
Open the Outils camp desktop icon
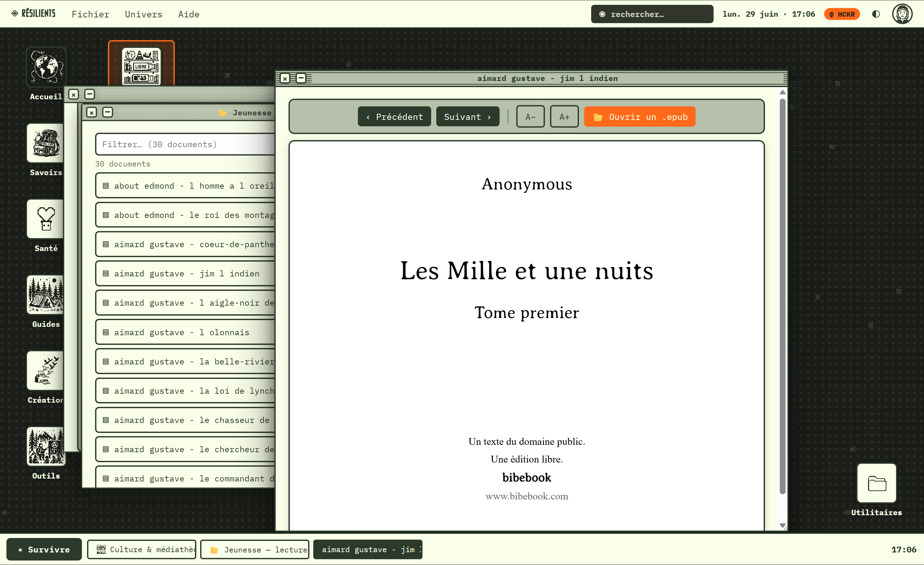coord(46,446)
